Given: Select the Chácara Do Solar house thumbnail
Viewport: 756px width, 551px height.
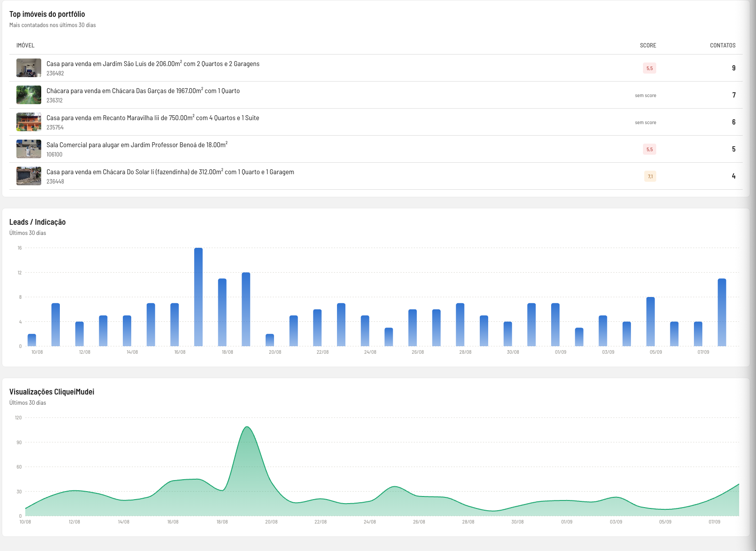Looking at the screenshot, I should [29, 176].
